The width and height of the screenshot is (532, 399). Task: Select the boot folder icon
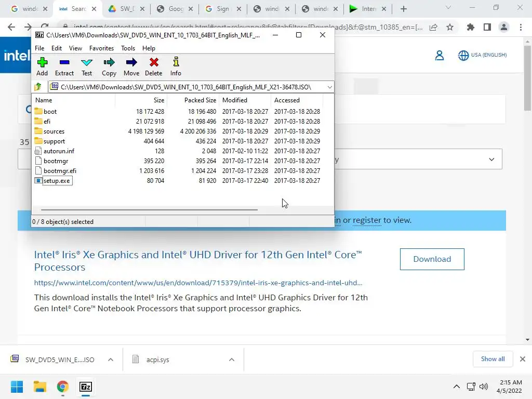pos(38,111)
